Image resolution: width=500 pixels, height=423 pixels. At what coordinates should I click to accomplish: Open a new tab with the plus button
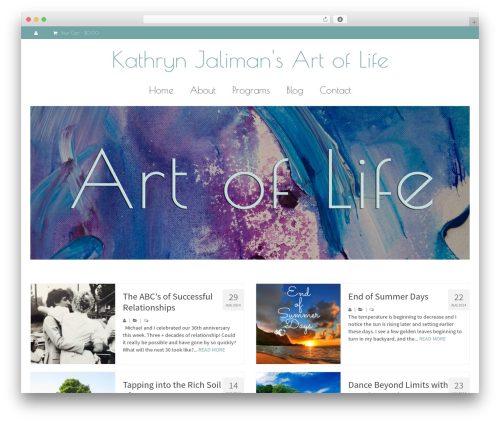[x=474, y=22]
